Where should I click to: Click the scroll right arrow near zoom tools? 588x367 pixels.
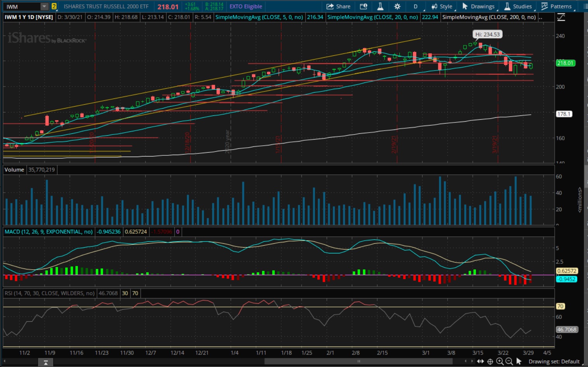pyautogui.click(x=472, y=362)
